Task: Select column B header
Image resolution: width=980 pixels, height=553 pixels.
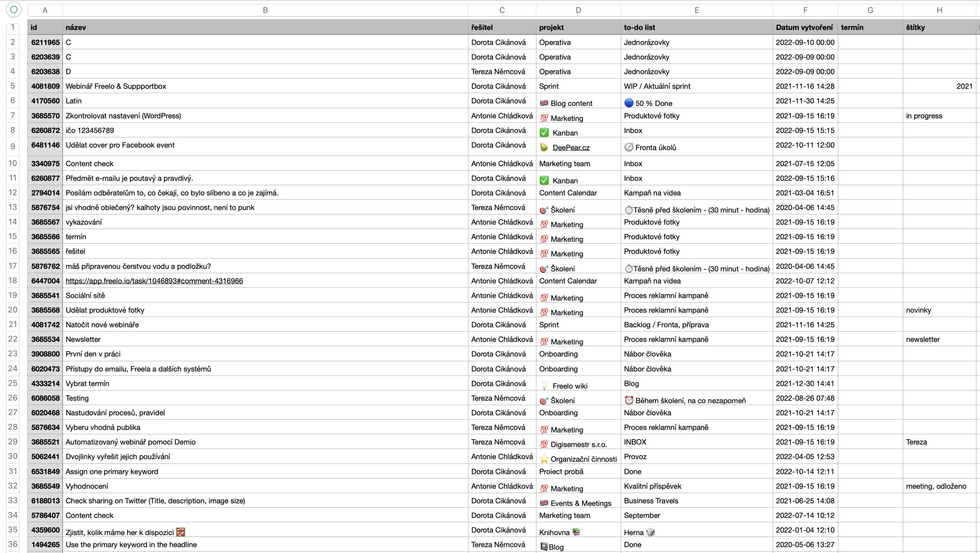Action: [265, 10]
